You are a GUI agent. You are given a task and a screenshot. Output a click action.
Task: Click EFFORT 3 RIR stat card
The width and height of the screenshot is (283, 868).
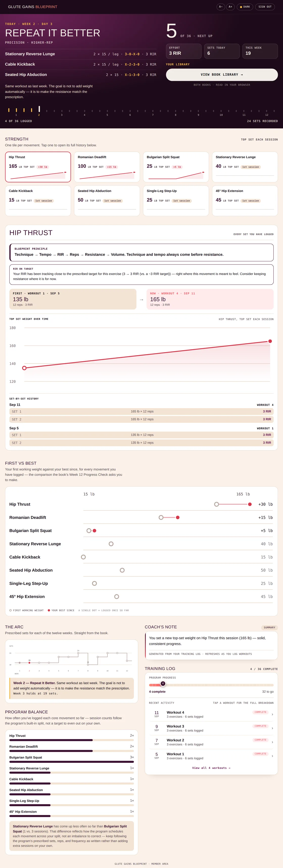[x=184, y=51]
